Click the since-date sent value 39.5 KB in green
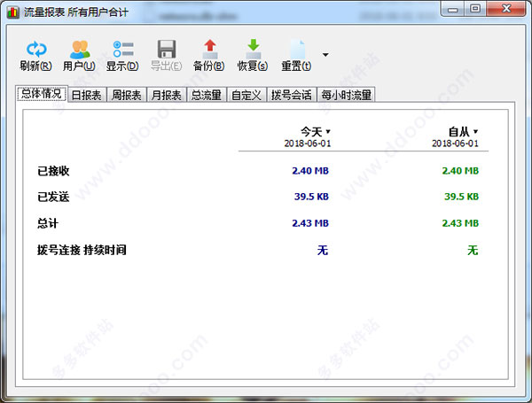The width and height of the screenshot is (532, 403). click(x=461, y=197)
